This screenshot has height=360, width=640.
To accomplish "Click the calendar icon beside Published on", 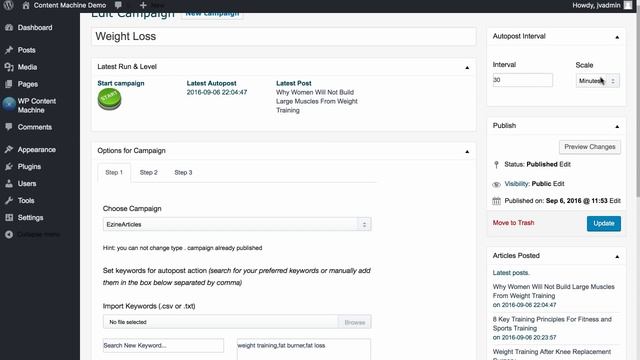I will (496, 201).
